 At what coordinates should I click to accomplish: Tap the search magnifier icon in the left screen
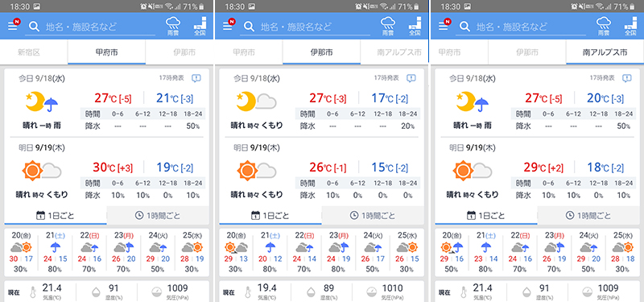[34, 27]
